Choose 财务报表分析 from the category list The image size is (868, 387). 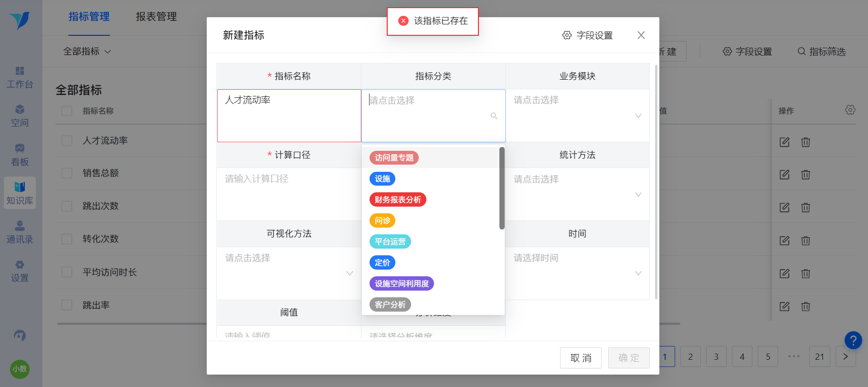tap(398, 199)
